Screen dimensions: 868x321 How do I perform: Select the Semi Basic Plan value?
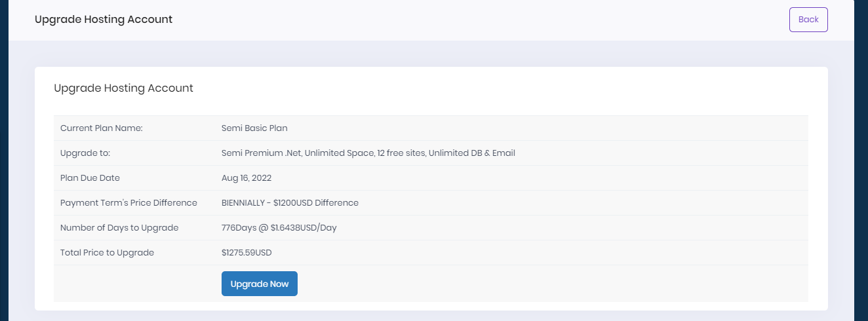pos(254,128)
